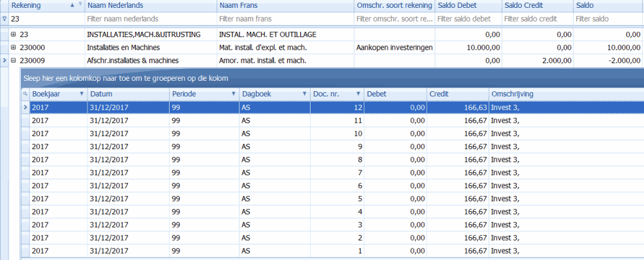This screenshot has width=644, height=260.
Task: Click the row indicator arrow beside account 230009
Action: tap(5, 61)
